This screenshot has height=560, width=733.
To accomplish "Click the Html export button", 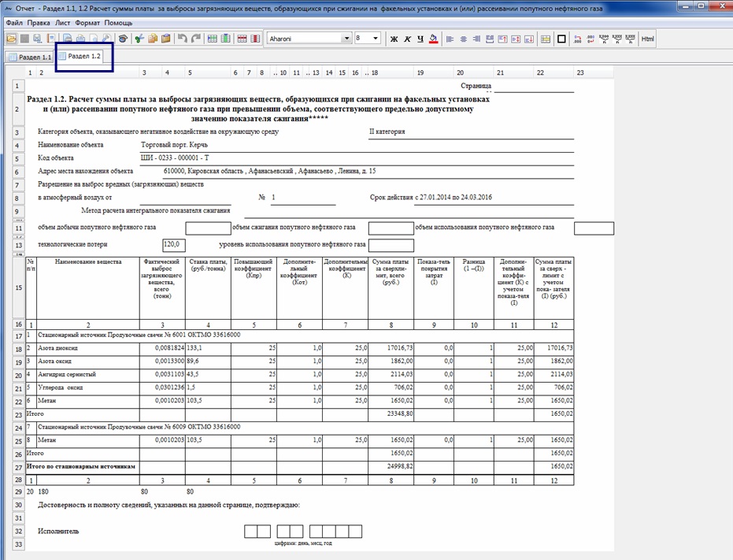I will pos(648,39).
